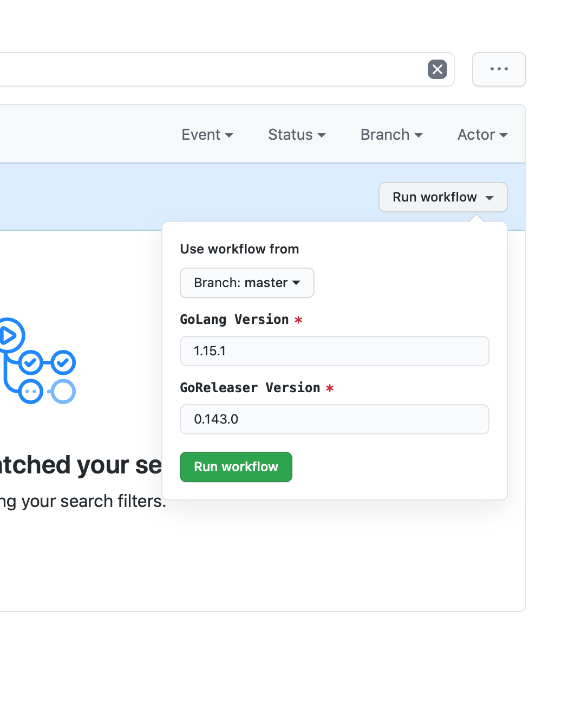Image resolution: width=588 pixels, height=728 pixels.
Task: Click the green Run workflow button
Action: tap(236, 467)
